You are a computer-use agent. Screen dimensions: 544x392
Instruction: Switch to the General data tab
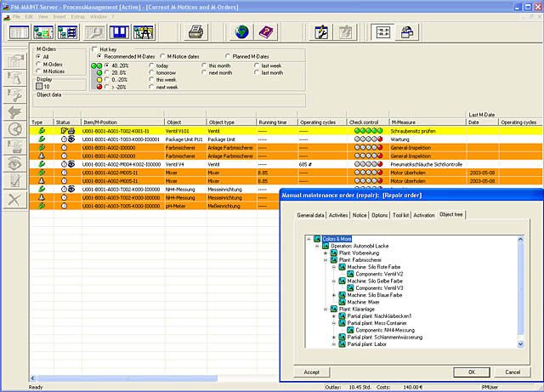pos(310,216)
